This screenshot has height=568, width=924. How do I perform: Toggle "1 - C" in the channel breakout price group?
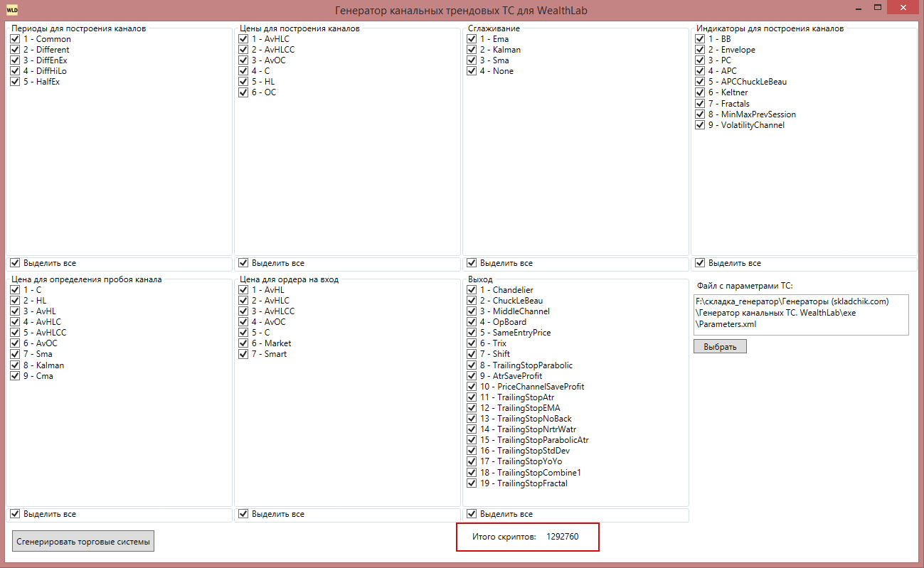pos(15,290)
